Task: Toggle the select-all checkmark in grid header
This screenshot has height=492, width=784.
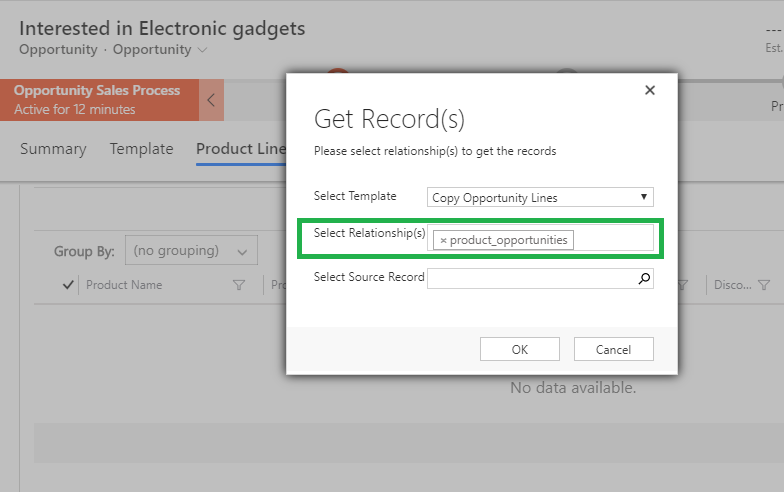Action: click(68, 285)
